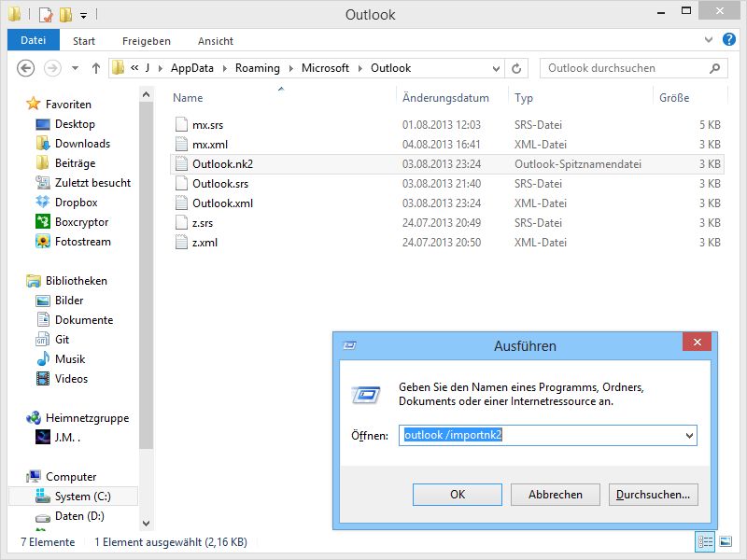Viewport: 747px width, 560px height.
Task: Click the properties icon in the quick access toolbar
Action: pos(45,15)
